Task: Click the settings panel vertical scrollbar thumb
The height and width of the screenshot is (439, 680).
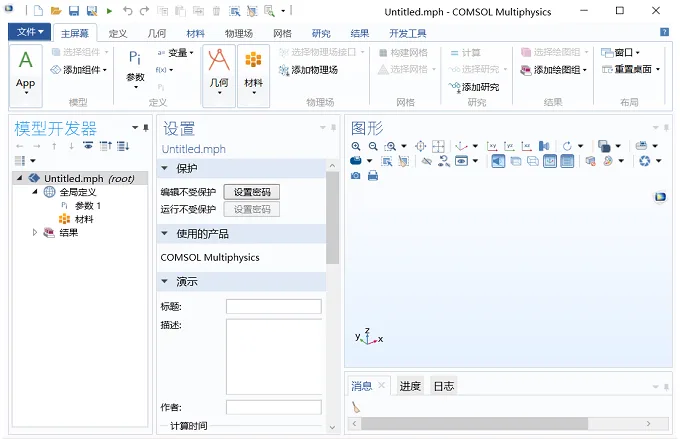Action: coord(333,218)
